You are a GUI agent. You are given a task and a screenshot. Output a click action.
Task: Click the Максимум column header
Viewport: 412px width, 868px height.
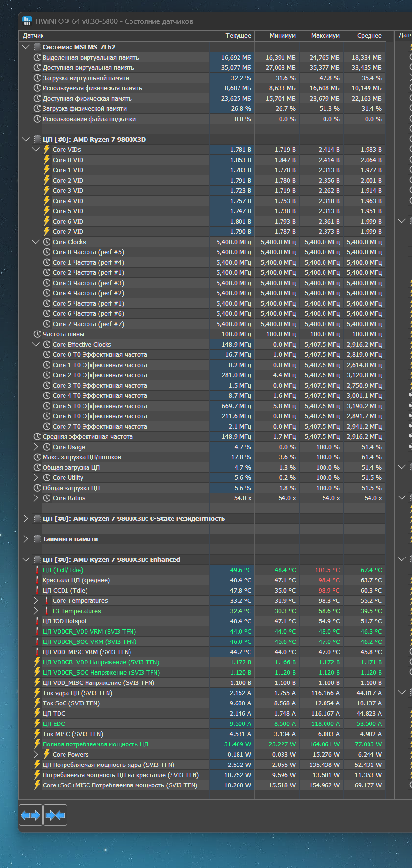(325, 36)
